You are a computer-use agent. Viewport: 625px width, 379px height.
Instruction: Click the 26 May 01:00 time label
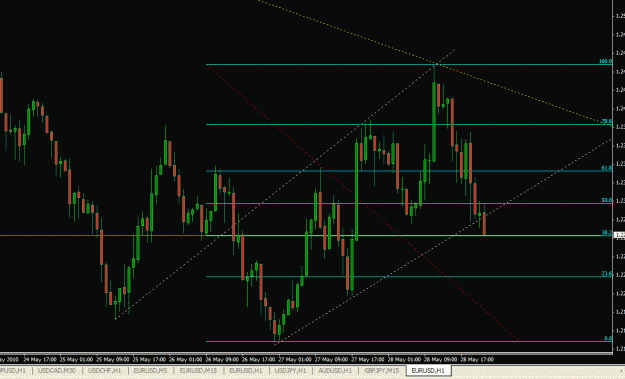click(185, 359)
